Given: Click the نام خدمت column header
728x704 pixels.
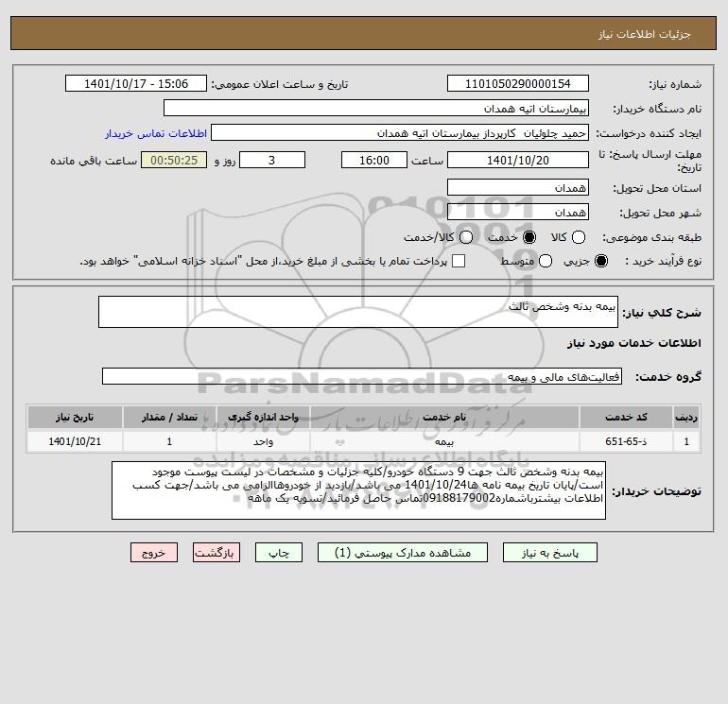Looking at the screenshot, I should coord(444,417).
